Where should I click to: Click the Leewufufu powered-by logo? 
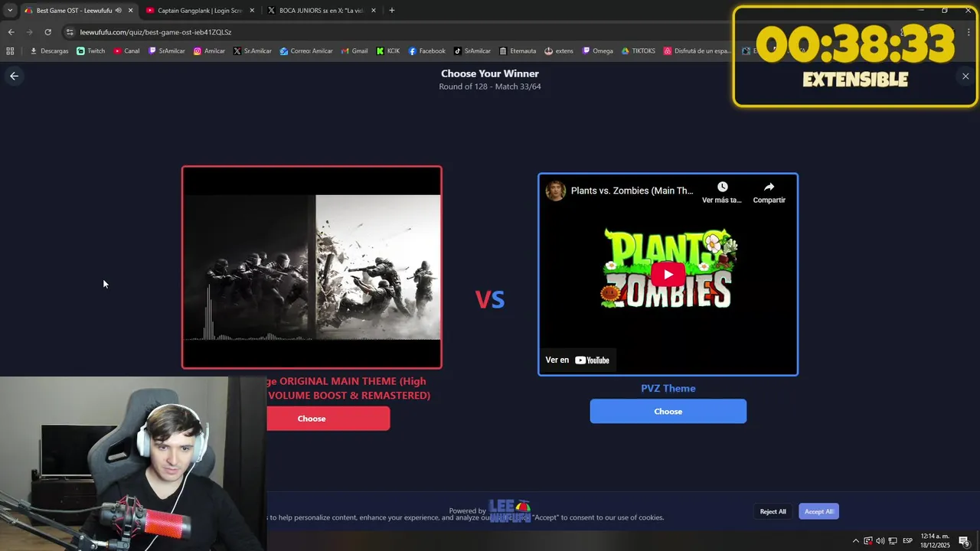coord(511,511)
